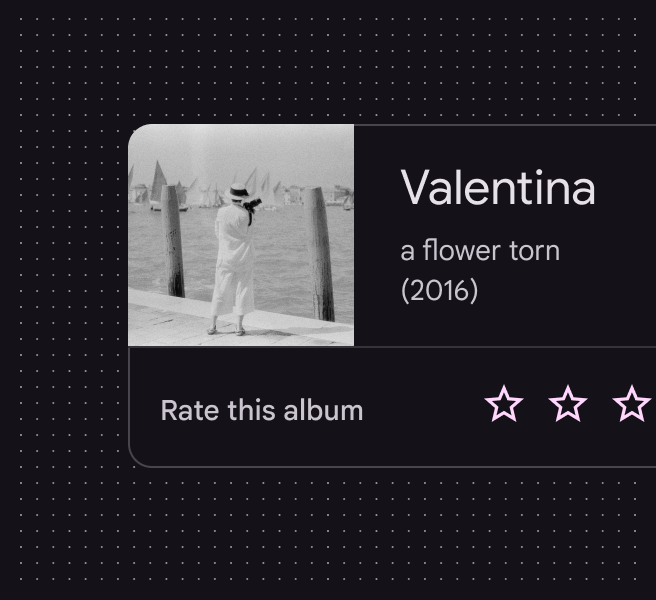
Task: Give Valentina a one-star rating
Action: click(x=504, y=405)
